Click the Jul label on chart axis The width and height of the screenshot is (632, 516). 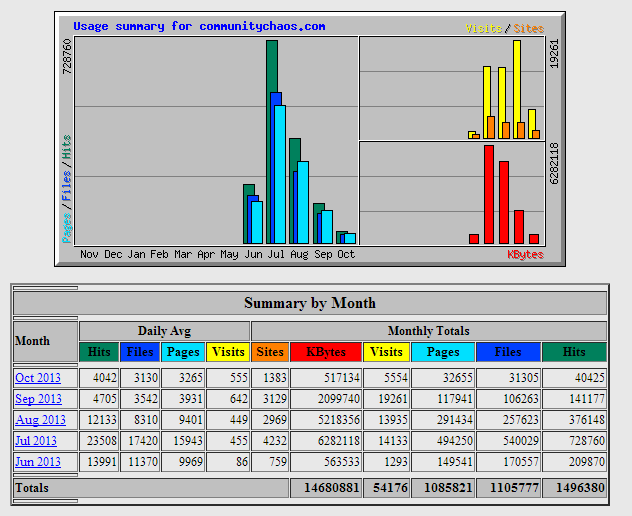276,254
